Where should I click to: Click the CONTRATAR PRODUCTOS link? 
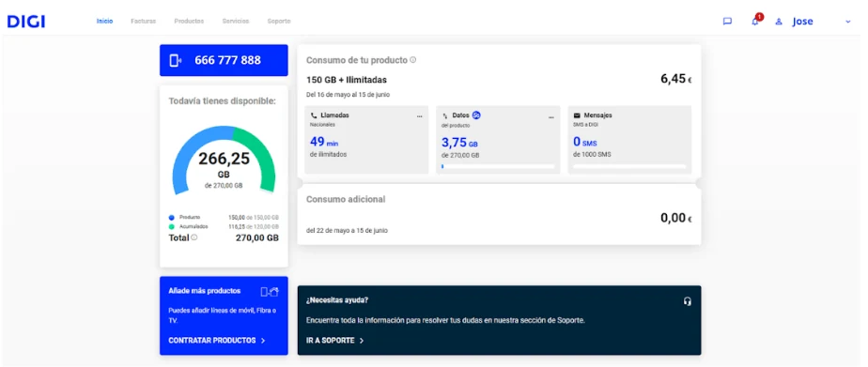[217, 341]
